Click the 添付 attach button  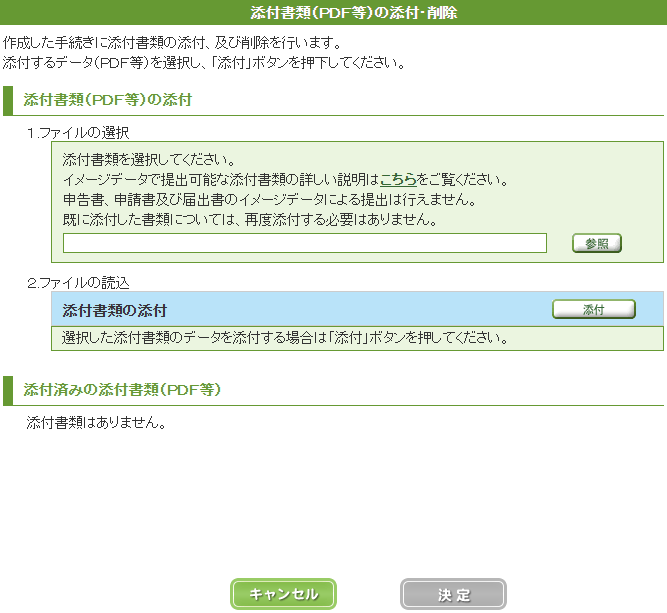pyautogui.click(x=594, y=309)
